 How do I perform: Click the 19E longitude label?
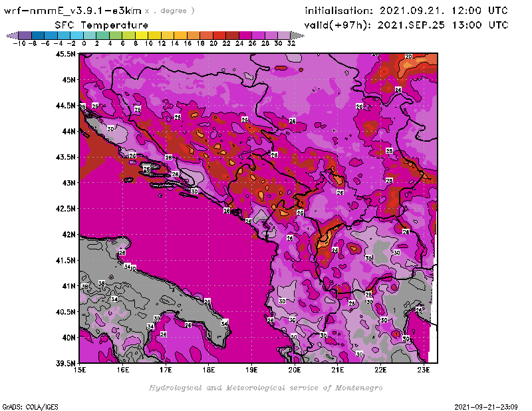click(252, 370)
